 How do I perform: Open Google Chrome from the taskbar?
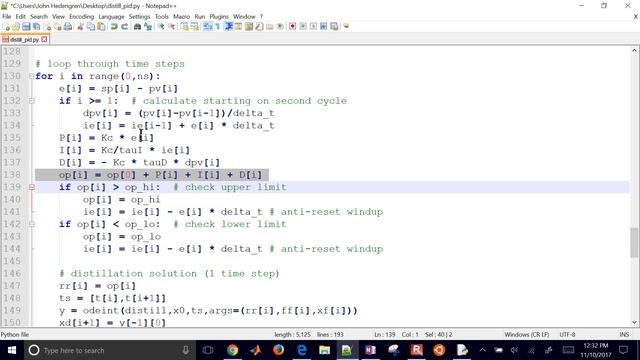pyautogui.click(x=232, y=350)
